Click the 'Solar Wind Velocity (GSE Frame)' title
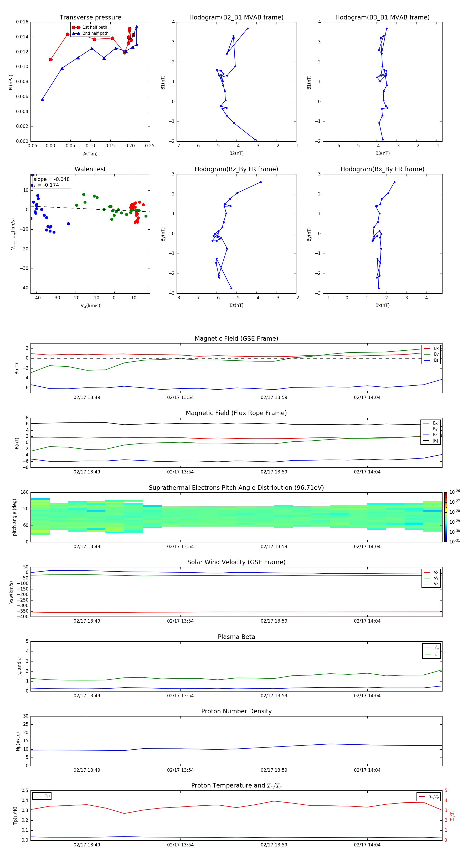Image resolution: width=473 pixels, height=868 pixels. pos(236,562)
